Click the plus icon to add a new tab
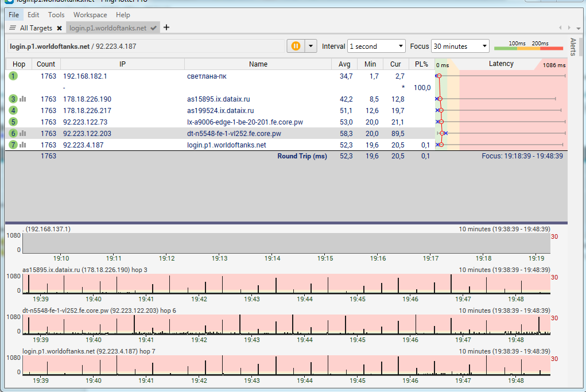The height and width of the screenshot is (392, 586). click(166, 28)
